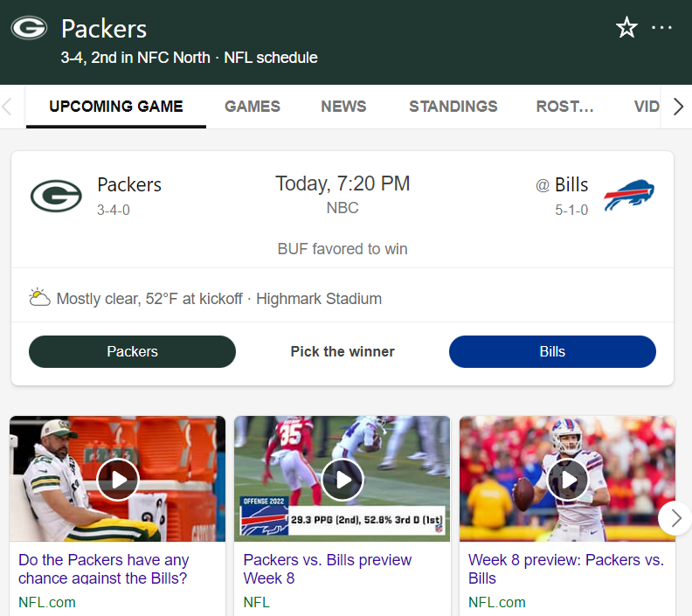Screen dimensions: 692x616
Task: Click the @ Bills team name
Action: click(562, 184)
